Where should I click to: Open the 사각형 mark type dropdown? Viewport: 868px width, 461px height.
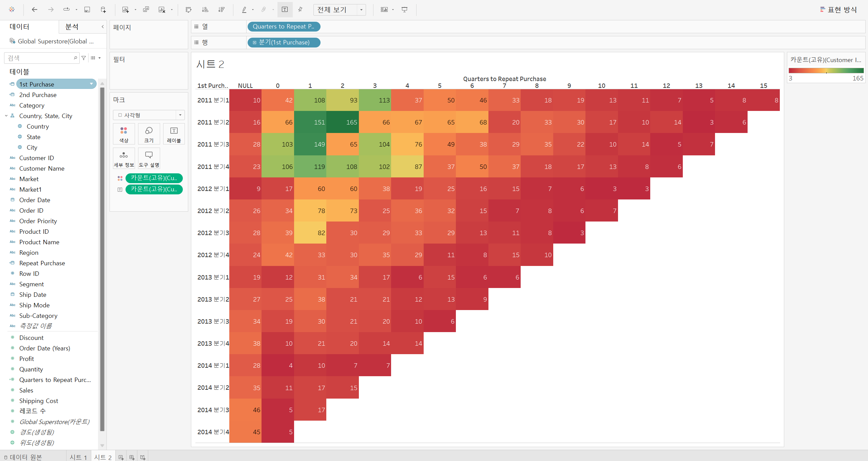click(149, 115)
